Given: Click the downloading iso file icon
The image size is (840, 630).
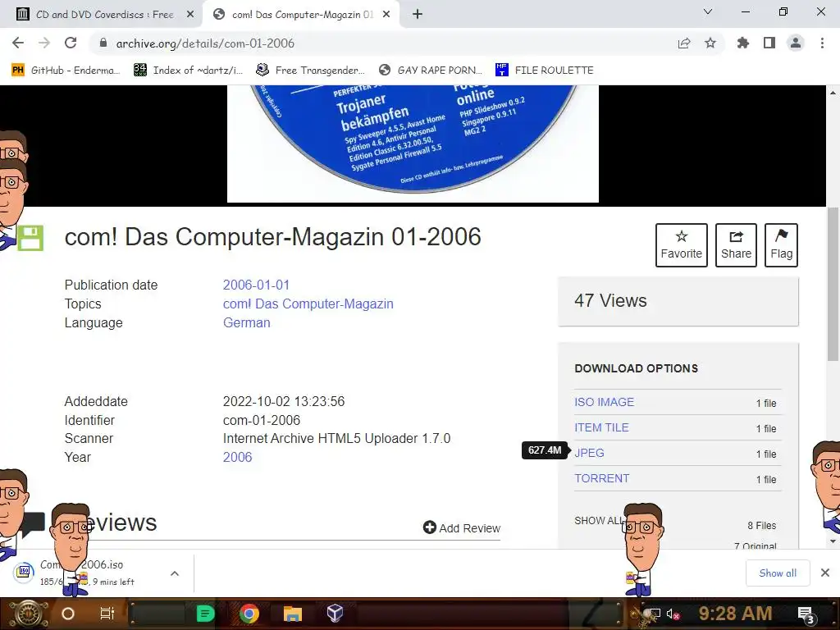Looking at the screenshot, I should 24,572.
